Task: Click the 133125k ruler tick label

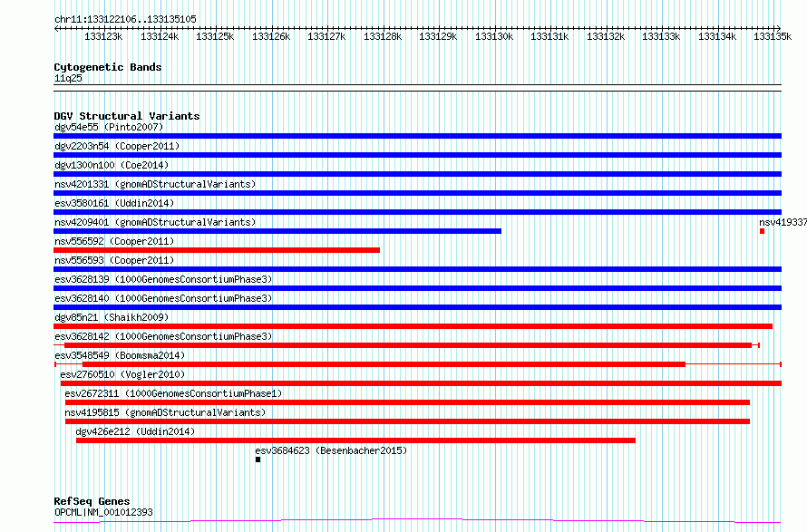Action: 215,36
